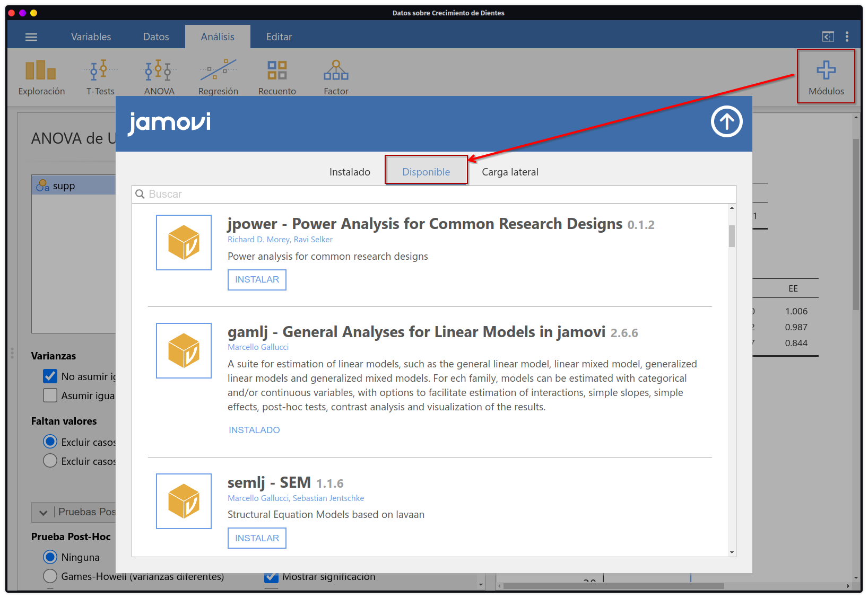Switch to the Datos tab

click(x=156, y=37)
